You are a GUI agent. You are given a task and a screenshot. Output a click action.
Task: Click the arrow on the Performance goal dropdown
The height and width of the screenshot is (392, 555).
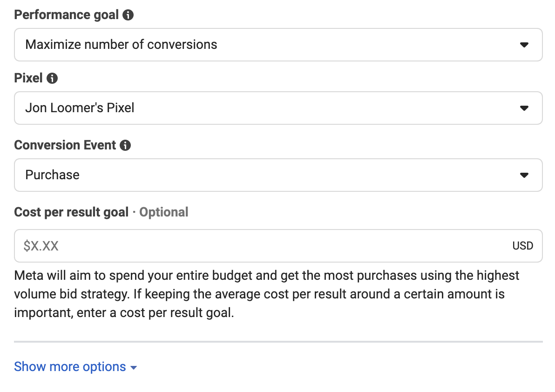(524, 45)
